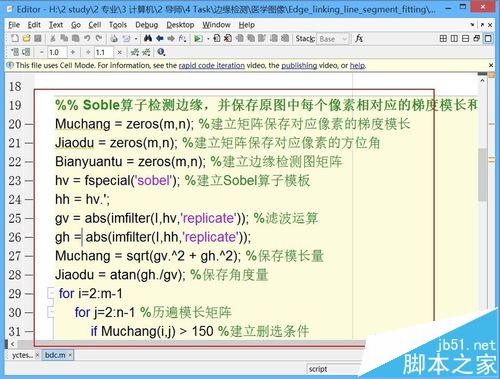The height and width of the screenshot is (379, 500).
Task: Clear all breakpoints with the red-X icon
Action: 228,38
